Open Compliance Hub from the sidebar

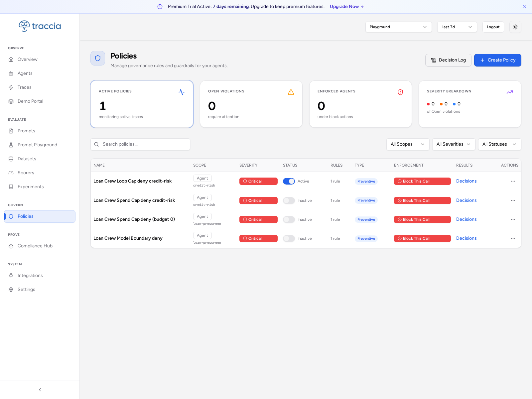[40, 246]
